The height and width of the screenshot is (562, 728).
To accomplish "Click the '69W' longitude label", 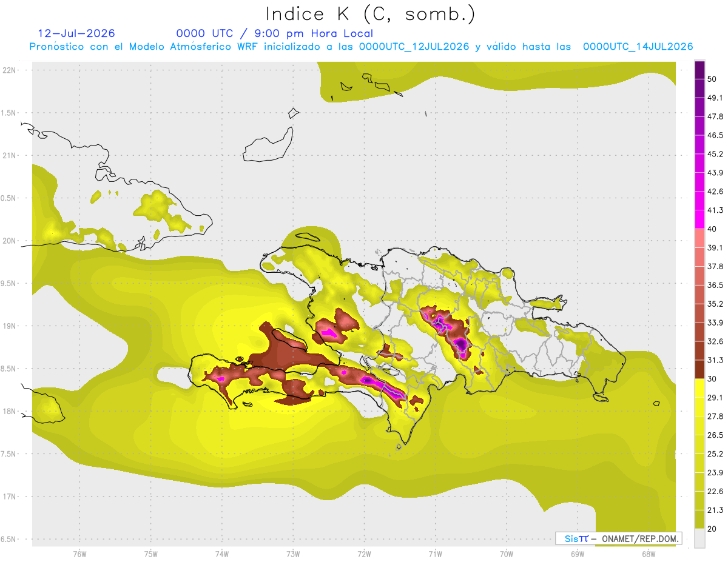I will click(x=578, y=554).
